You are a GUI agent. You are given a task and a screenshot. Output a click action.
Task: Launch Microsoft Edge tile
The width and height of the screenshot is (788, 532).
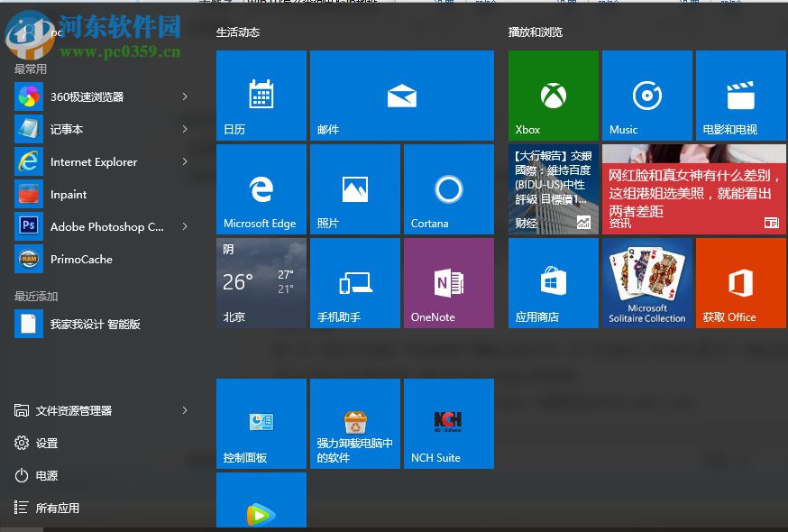[x=261, y=188]
